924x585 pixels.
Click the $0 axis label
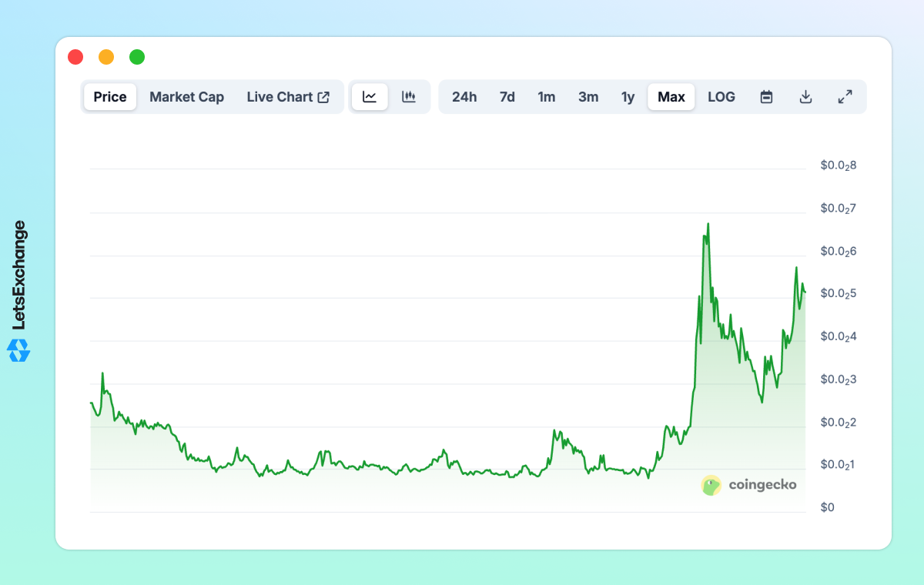tap(827, 507)
